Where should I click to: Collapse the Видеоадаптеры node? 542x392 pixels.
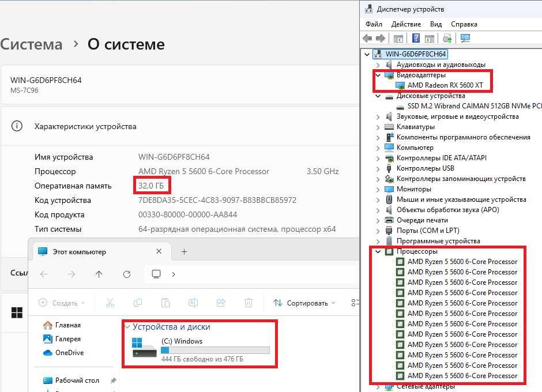pyautogui.click(x=378, y=75)
